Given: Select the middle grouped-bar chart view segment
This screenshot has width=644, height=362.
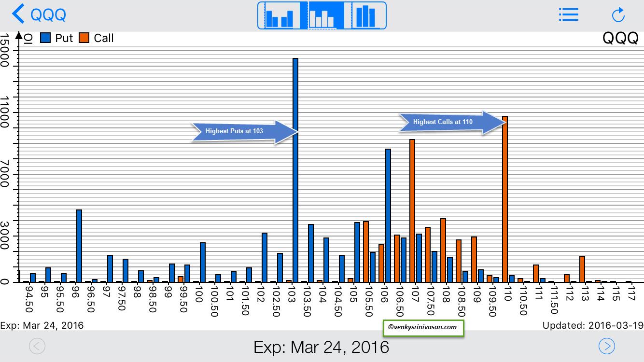Looking at the screenshot, I should tap(322, 15).
